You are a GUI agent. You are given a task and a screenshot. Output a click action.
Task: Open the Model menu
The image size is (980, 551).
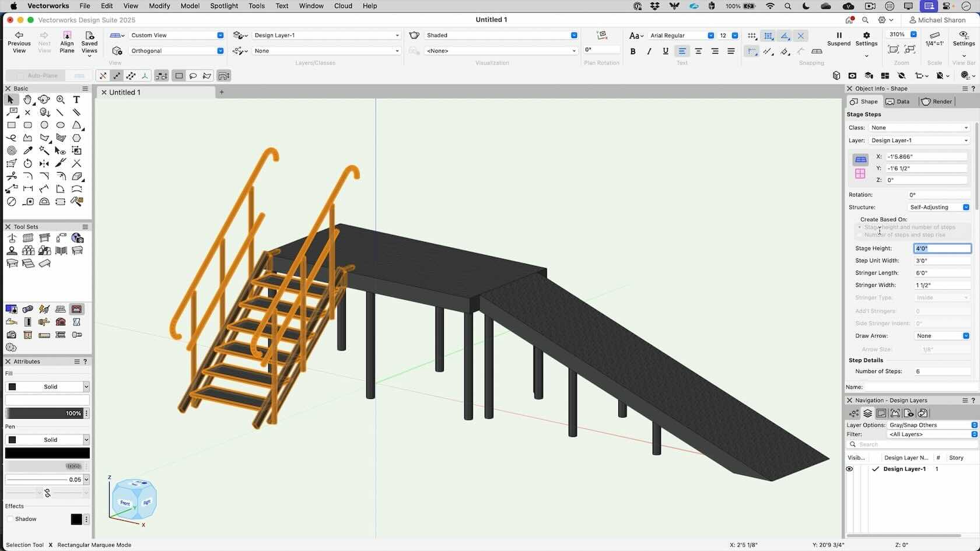click(x=190, y=6)
